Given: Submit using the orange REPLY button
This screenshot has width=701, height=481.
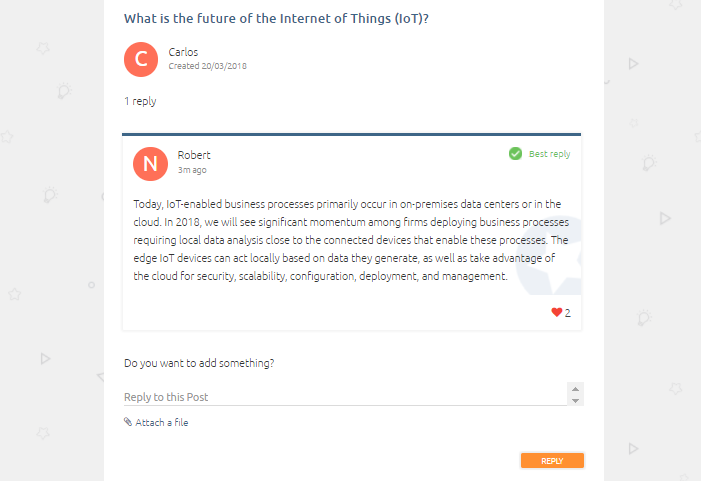Looking at the screenshot, I should click(552, 461).
